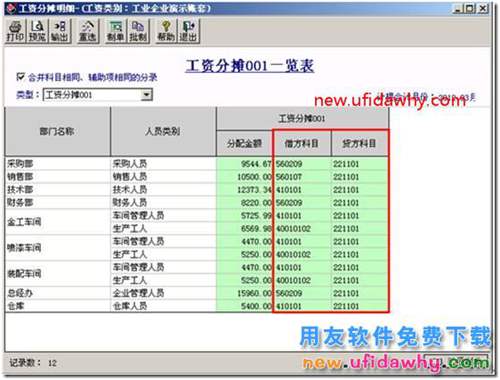This screenshot has height=380, width=500.
Task: Select the amount 8220.00
Action: coord(245,203)
